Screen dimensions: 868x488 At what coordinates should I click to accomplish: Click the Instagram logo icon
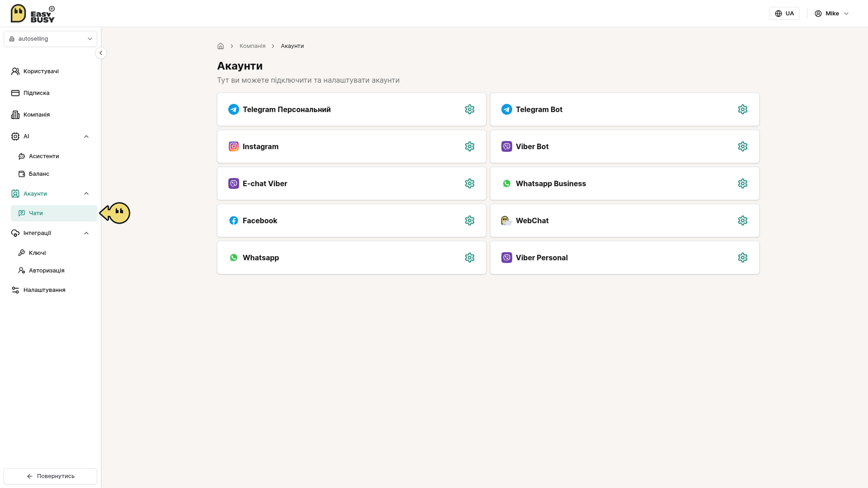pyautogui.click(x=234, y=146)
